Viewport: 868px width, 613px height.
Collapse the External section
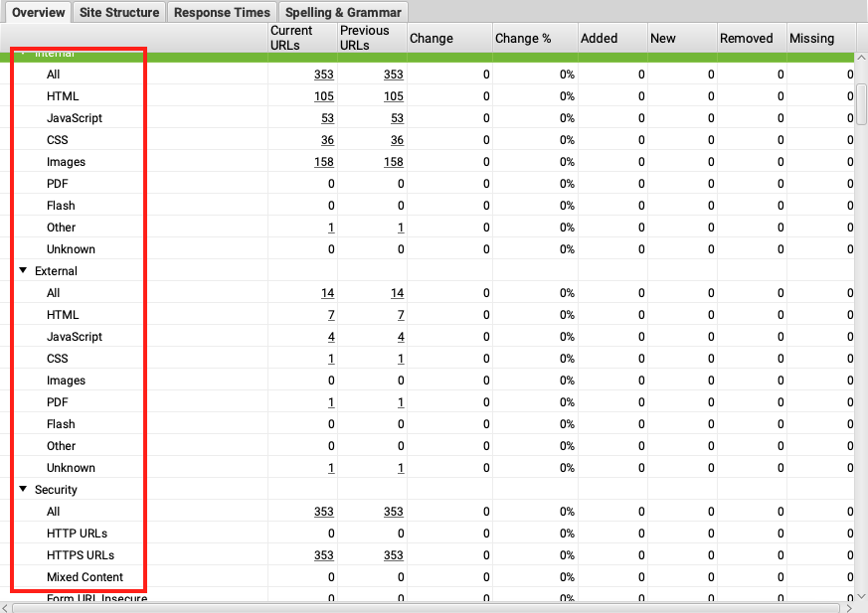point(23,271)
